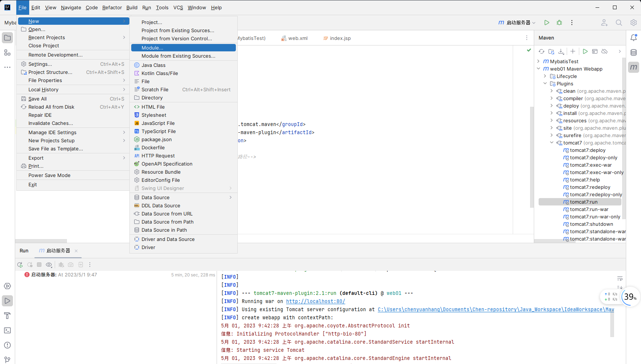Click the Debug bug icon in top toolbar
641x364 pixels.
559,23
